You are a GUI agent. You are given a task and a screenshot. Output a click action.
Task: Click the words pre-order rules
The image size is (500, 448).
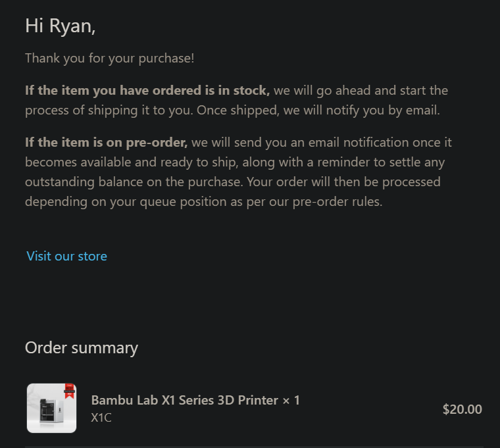(x=337, y=202)
